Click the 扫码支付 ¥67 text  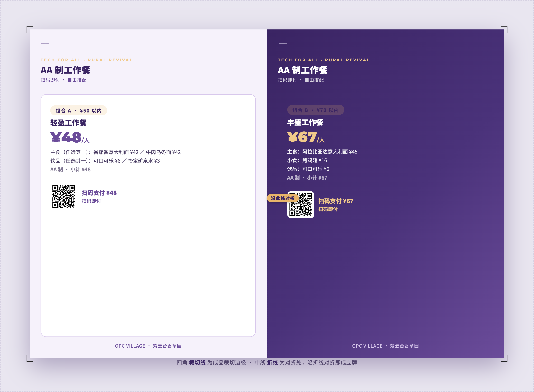point(336,201)
